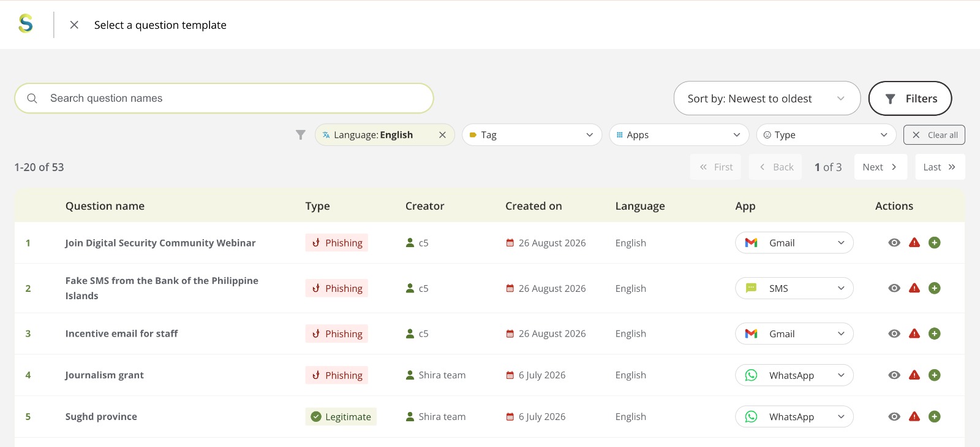Click Phishing tag on Incentive email row
The image size is (980, 447).
pos(337,334)
